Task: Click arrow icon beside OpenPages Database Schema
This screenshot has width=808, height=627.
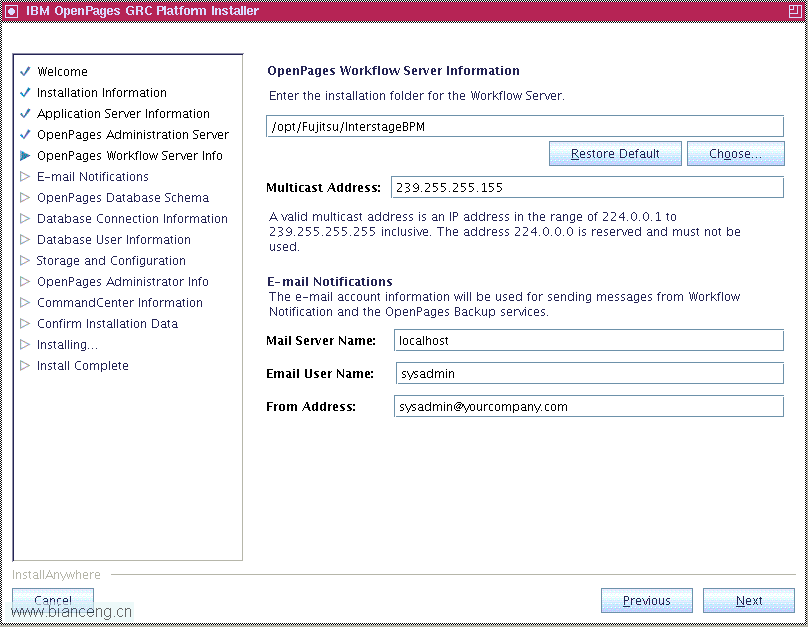Action: pos(25,197)
